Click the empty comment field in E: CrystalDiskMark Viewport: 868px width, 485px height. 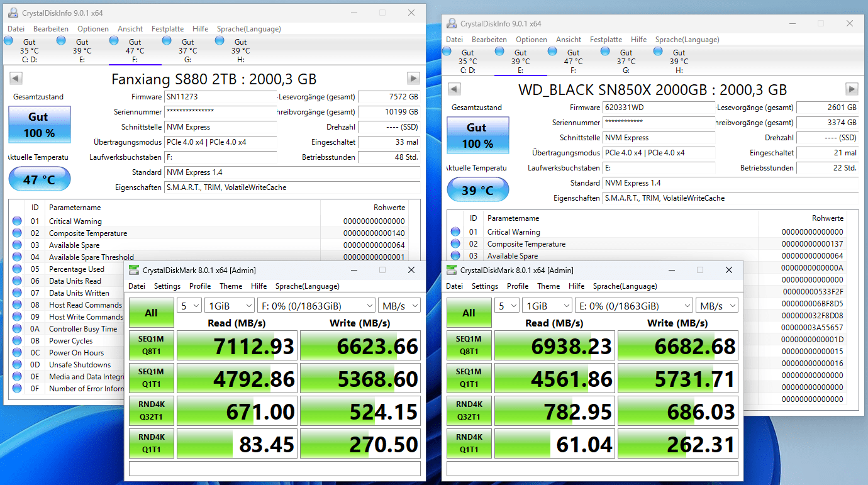[x=593, y=469]
